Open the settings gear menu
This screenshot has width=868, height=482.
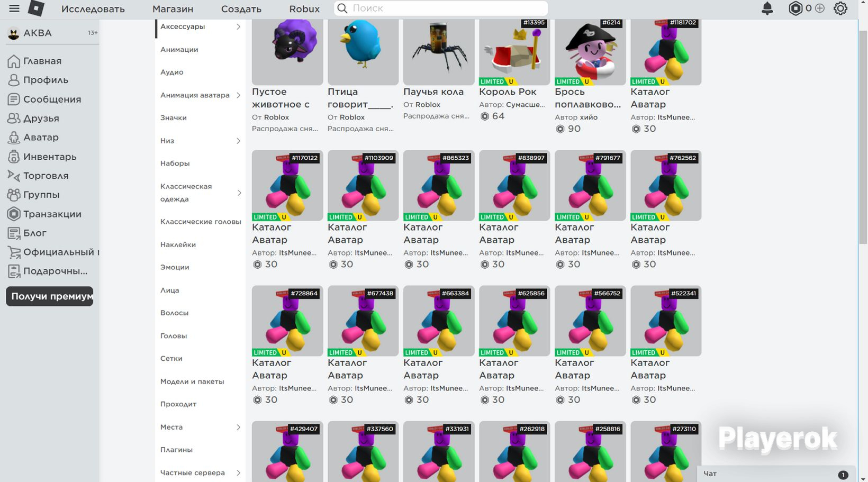click(840, 8)
